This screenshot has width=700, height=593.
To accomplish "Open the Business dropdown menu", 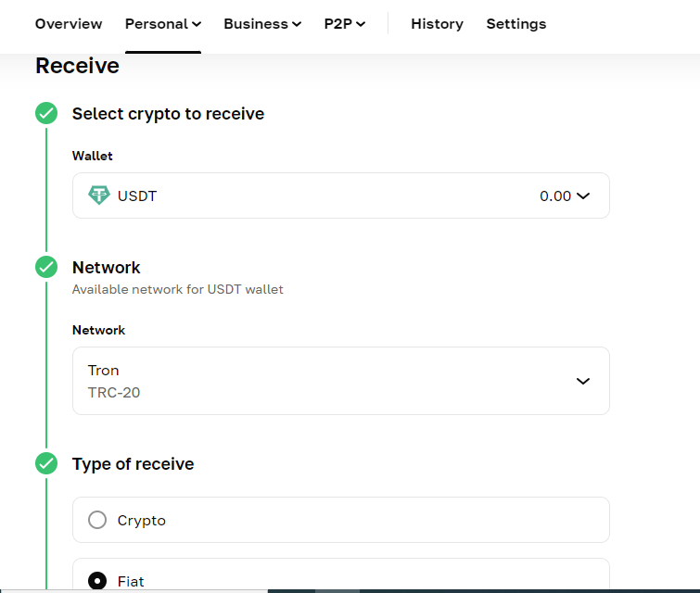I will click(262, 24).
